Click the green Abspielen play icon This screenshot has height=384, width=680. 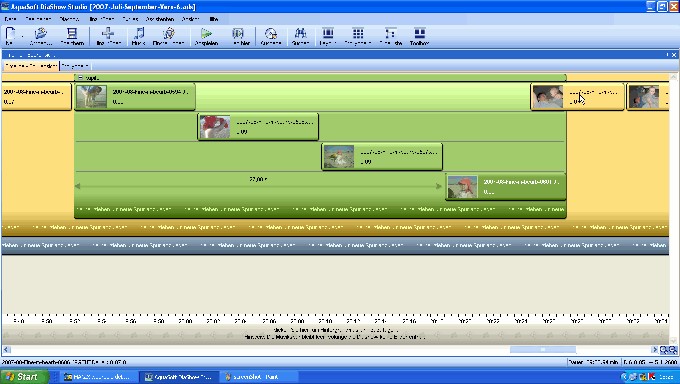[x=206, y=33]
